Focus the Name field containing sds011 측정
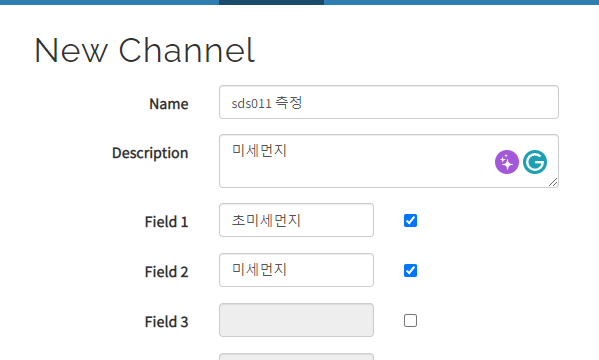This screenshot has height=360, width=599. (389, 102)
